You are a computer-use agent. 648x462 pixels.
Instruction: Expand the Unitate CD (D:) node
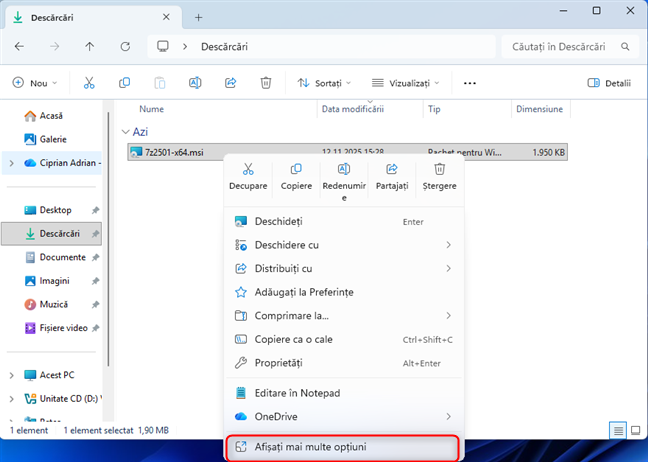coord(12,398)
